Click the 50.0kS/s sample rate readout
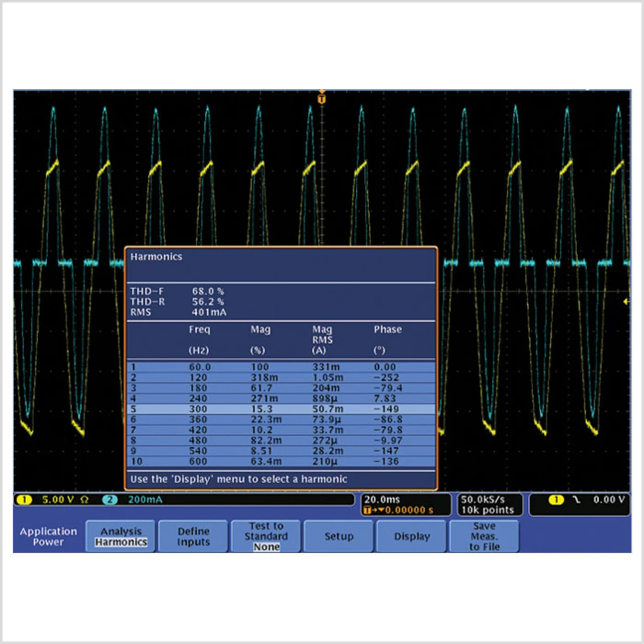 (x=482, y=499)
